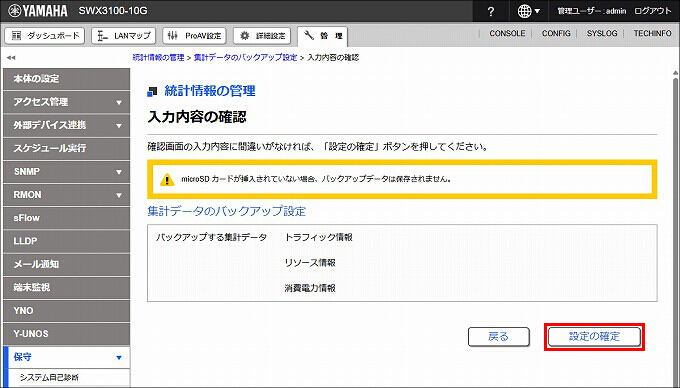Click the microSD warning triangle icon
This screenshot has height=388, width=680.
click(x=167, y=179)
